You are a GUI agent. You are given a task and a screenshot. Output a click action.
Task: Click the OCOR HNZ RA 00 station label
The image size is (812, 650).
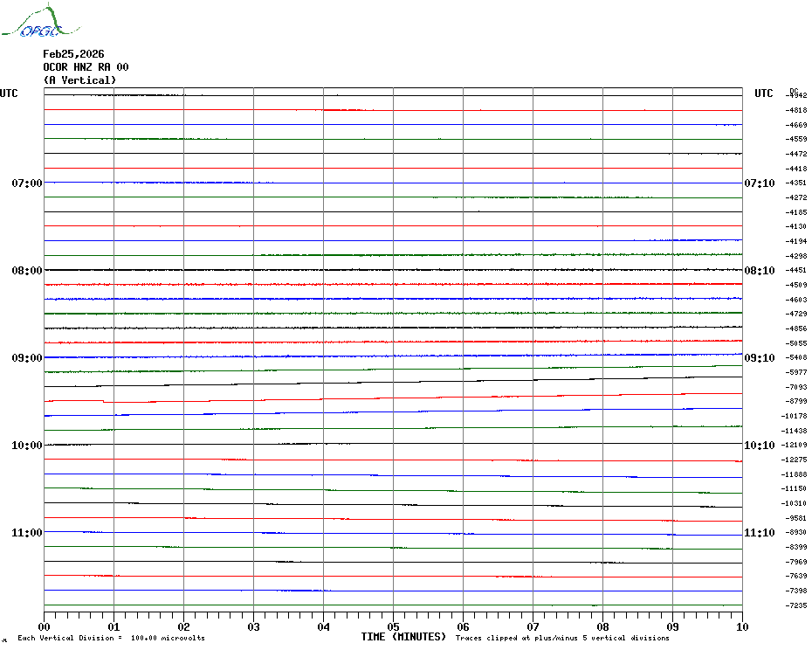[86, 67]
